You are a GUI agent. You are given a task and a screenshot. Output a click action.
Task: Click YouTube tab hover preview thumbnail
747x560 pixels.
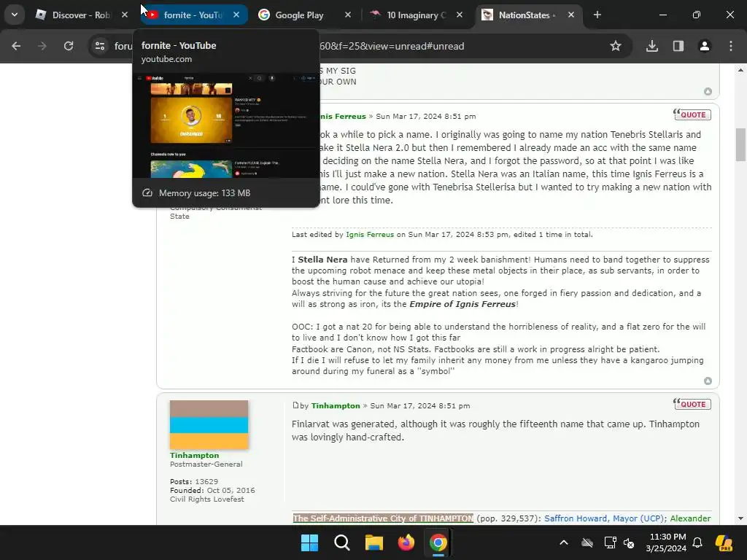(x=226, y=125)
